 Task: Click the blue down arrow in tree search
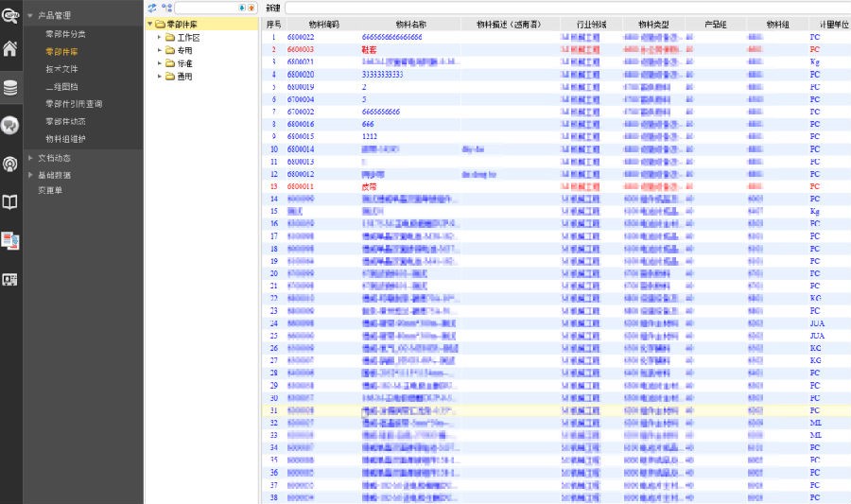click(242, 8)
